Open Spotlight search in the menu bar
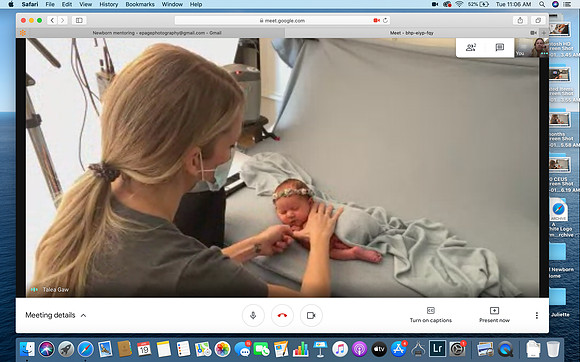Viewport: 580px width, 362px height. click(542, 4)
